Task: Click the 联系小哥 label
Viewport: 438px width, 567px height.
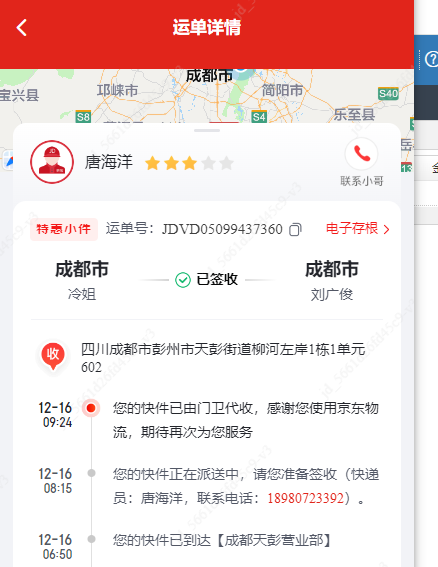Action: point(362,181)
